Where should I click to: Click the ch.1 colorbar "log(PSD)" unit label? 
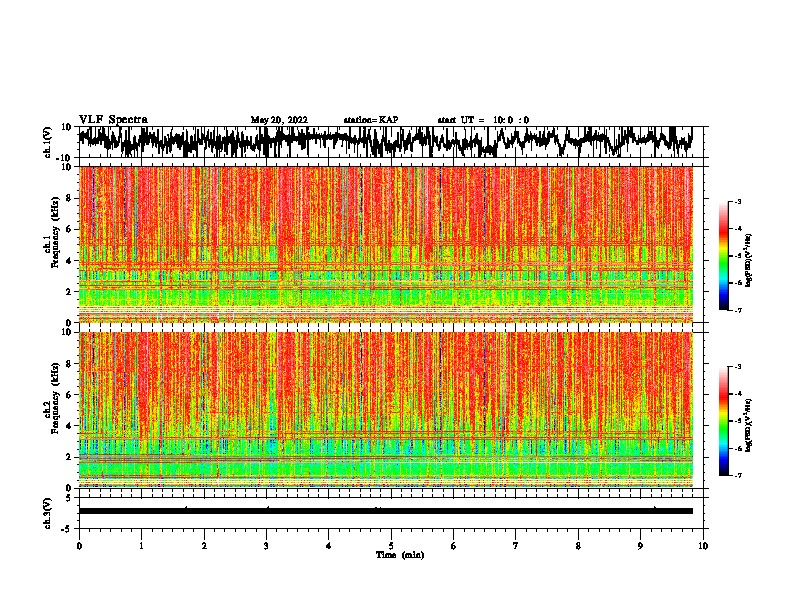click(x=749, y=261)
